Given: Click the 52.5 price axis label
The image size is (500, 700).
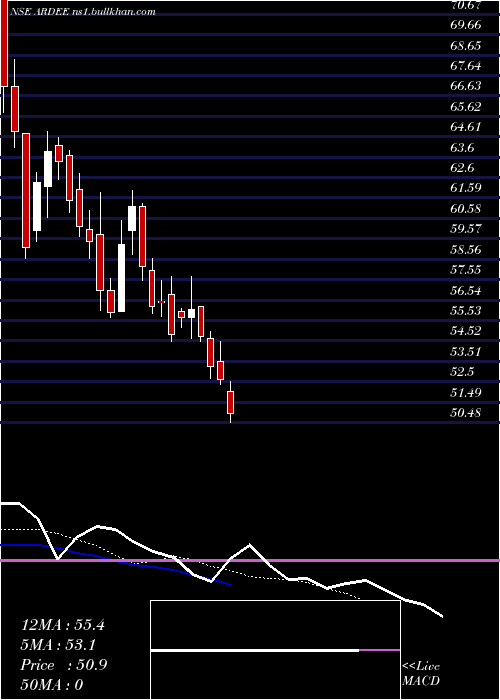Looking at the screenshot, I should click(x=462, y=371).
